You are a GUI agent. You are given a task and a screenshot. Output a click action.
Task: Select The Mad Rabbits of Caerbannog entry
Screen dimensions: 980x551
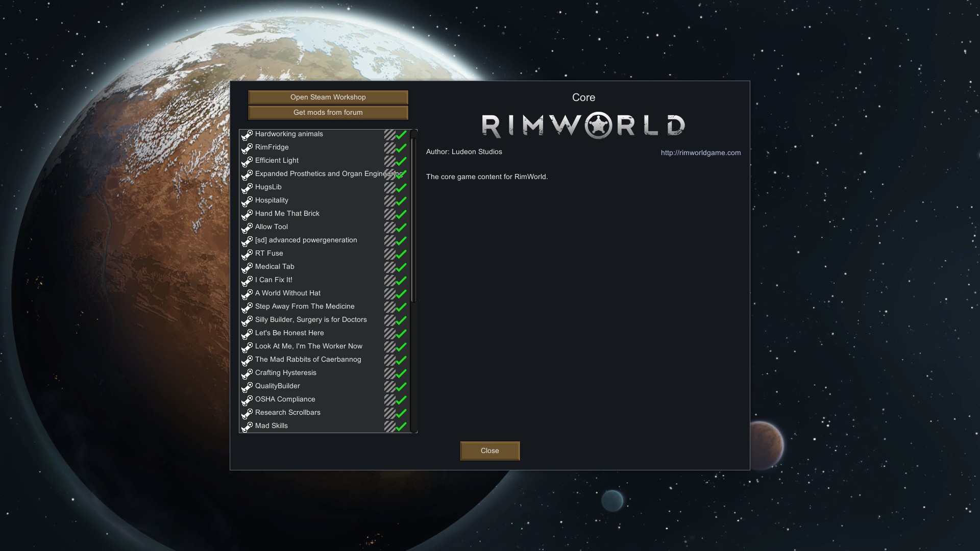[308, 360]
